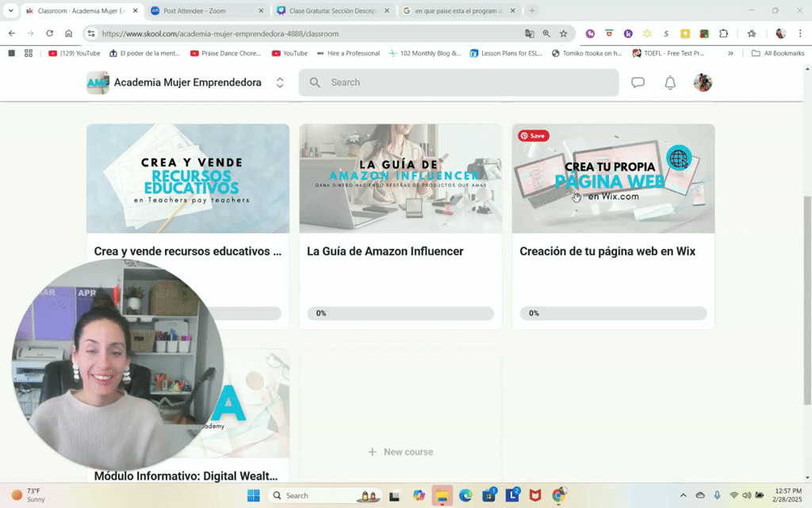Open the volume speaker tray icon
The image size is (812, 508).
746,495
